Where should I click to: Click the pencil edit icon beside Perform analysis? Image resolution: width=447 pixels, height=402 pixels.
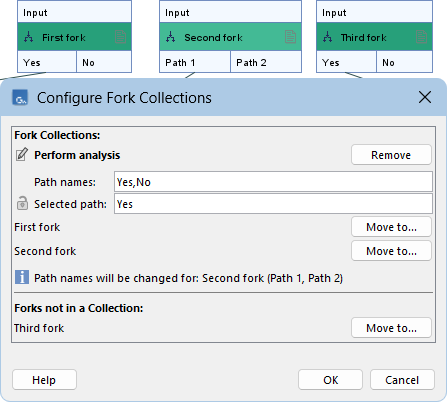pyautogui.click(x=22, y=155)
